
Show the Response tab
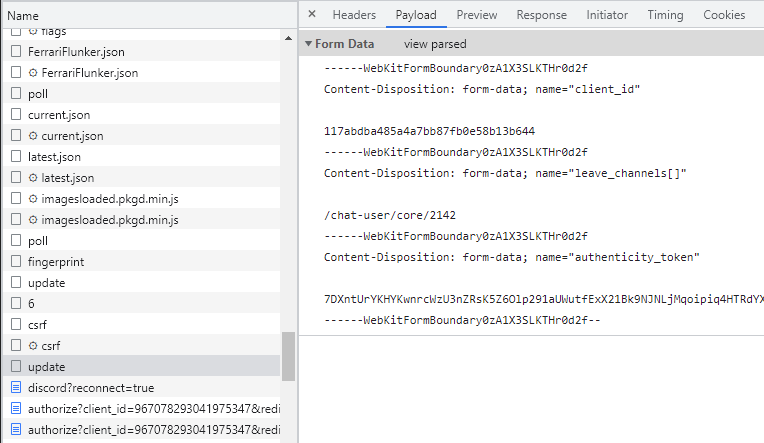[x=541, y=15]
